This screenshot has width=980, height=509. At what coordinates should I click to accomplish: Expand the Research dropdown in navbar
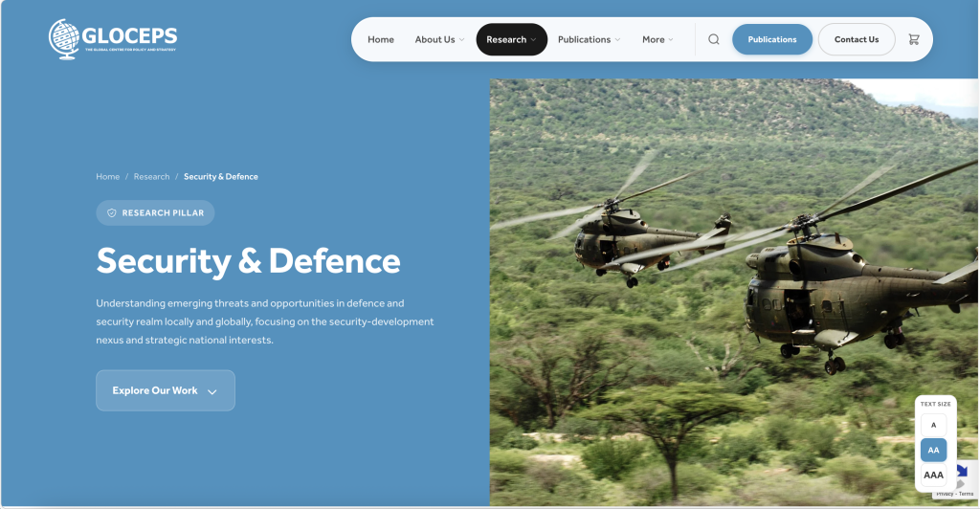[x=511, y=39]
